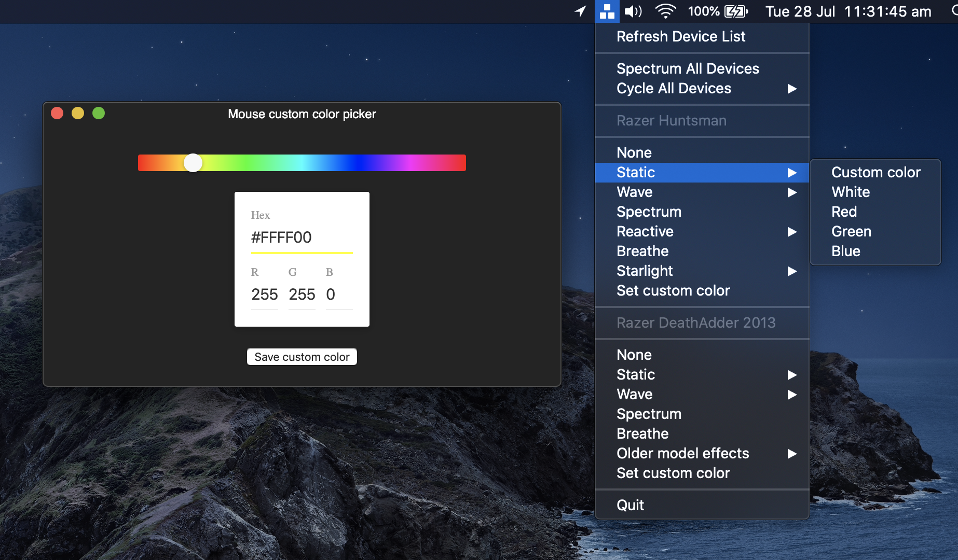Click the magenta region of hue slider
The width and height of the screenshot is (958, 560).
click(x=411, y=163)
